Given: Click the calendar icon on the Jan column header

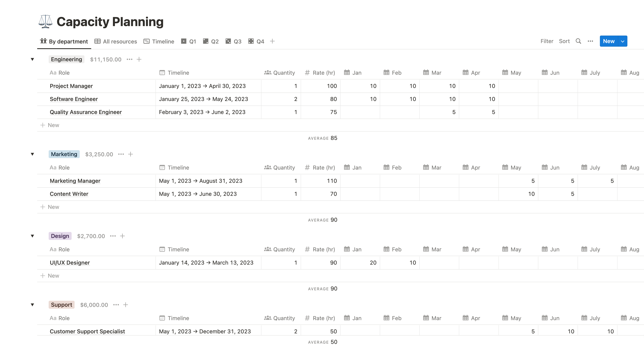Looking at the screenshot, I should click(x=347, y=73).
